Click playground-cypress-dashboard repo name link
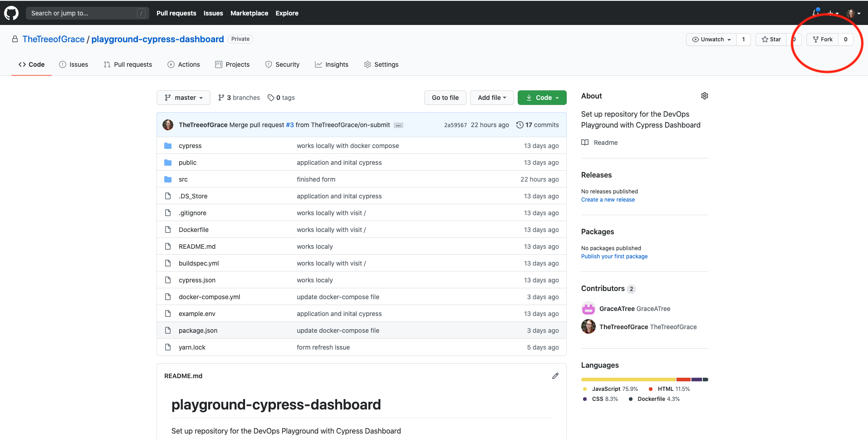The width and height of the screenshot is (868, 439). [x=157, y=39]
